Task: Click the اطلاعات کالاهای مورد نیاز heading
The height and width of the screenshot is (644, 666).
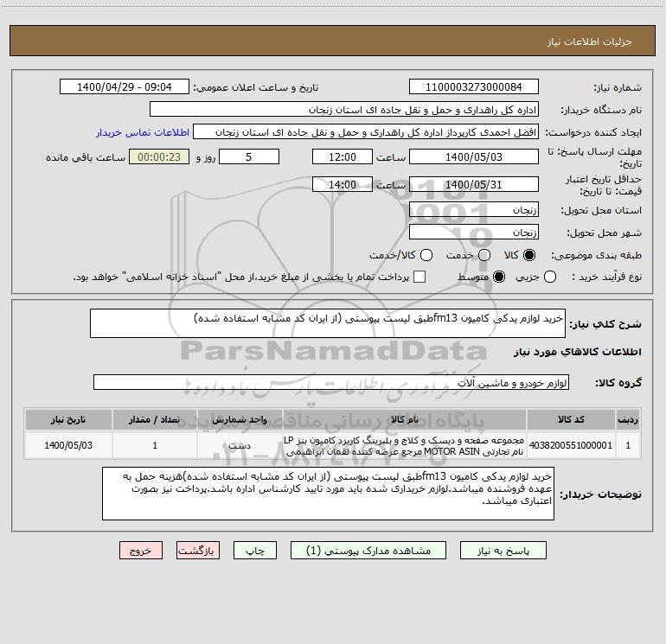Action: click(577, 352)
